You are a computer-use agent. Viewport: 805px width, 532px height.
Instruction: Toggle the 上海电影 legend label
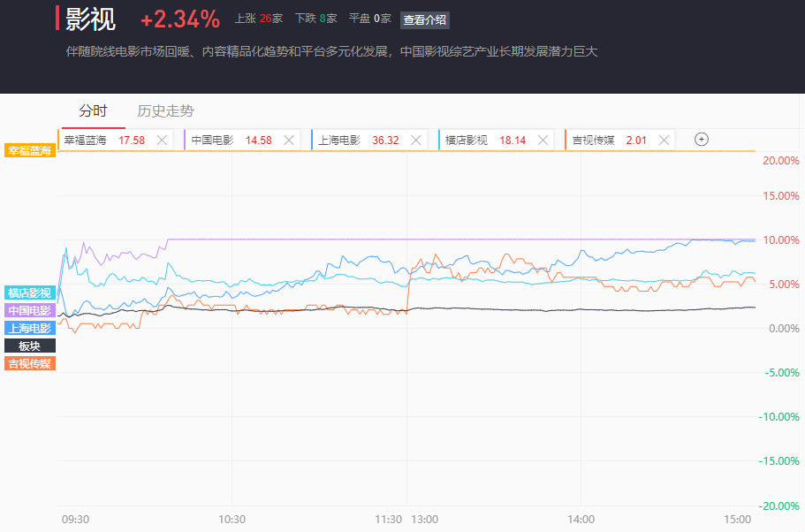pyautogui.click(x=30, y=328)
